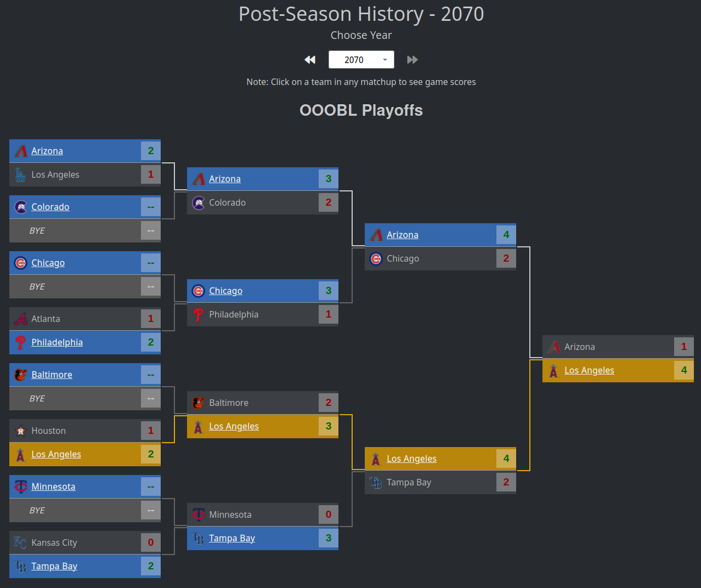
Task: Click the Orioles logo in the Baltimore BYE slot
Action: tap(20, 375)
